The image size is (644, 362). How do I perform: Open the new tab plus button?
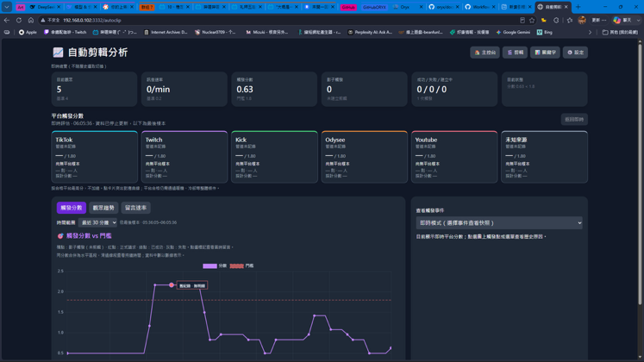point(578,7)
